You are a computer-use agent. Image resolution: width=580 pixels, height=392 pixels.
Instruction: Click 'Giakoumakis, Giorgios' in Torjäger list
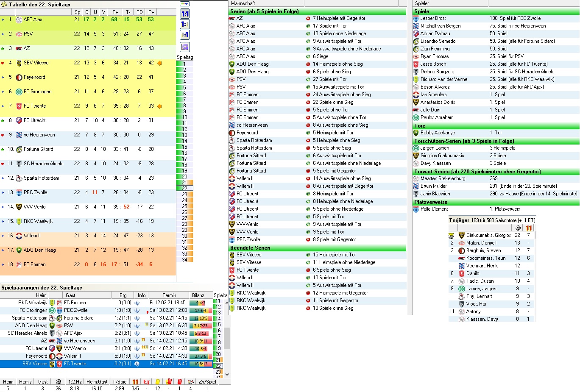pyautogui.click(x=488, y=235)
